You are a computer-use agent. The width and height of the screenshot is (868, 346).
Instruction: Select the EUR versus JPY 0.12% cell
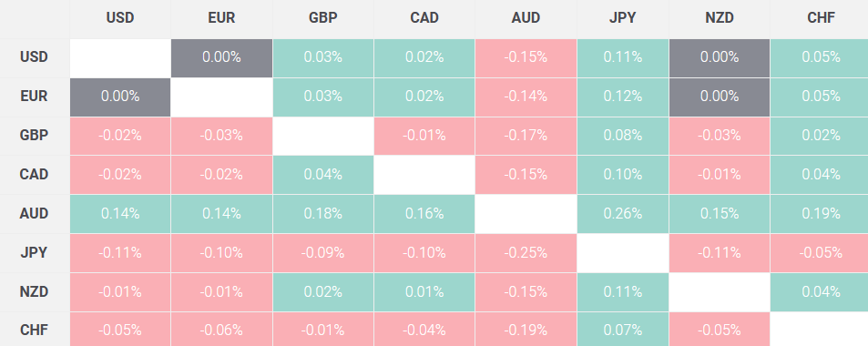pos(623,97)
